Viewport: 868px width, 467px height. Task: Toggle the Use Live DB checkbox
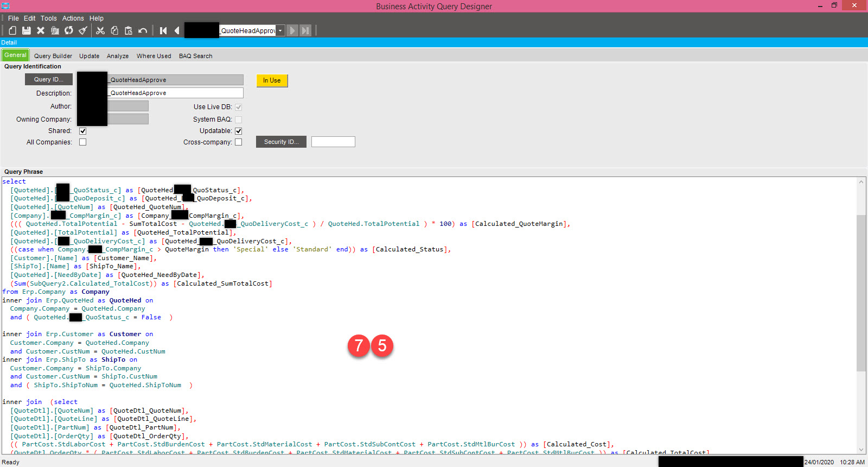238,107
